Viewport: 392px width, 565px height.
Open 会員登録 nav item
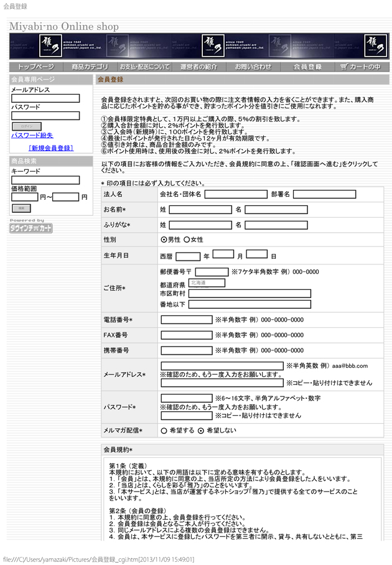[x=308, y=67]
